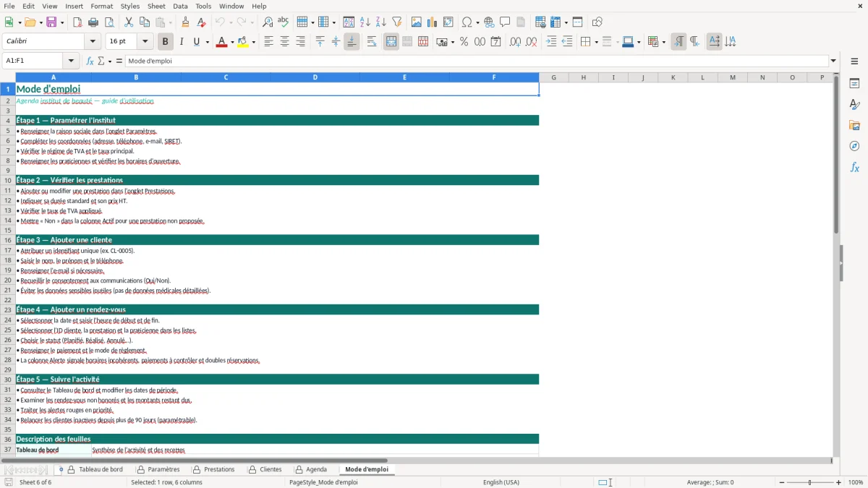Viewport: 868px width, 488px height.
Task: Select column D header
Action: (x=315, y=77)
